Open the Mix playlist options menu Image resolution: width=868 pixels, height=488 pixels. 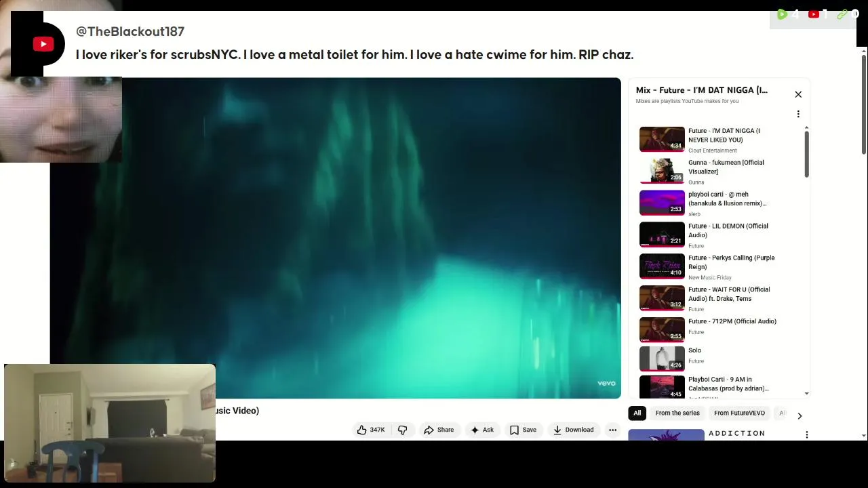(x=798, y=114)
